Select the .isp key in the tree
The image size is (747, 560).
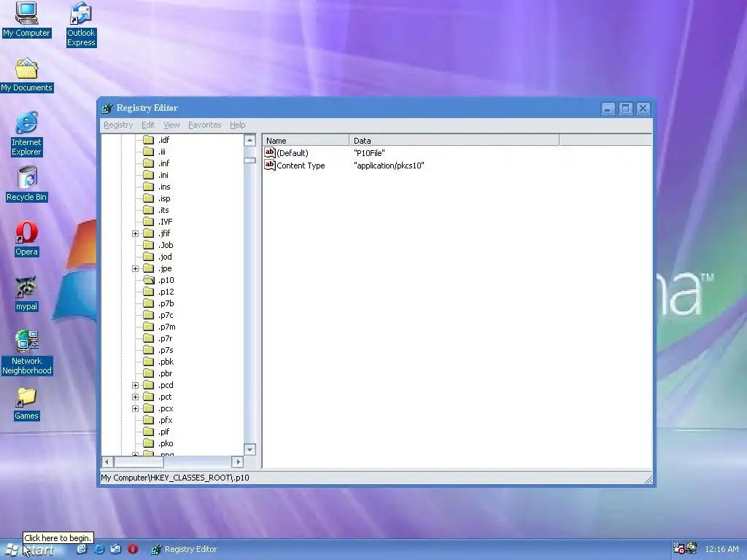click(164, 198)
